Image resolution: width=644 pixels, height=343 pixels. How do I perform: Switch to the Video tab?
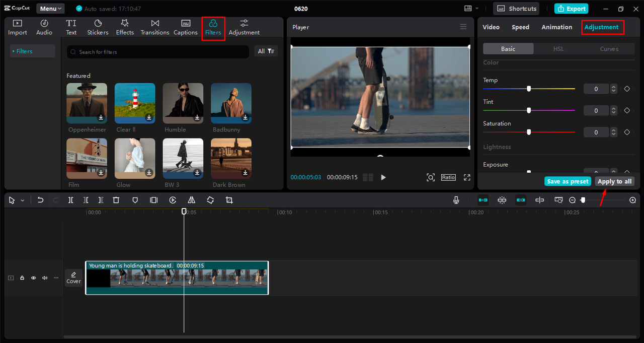click(491, 27)
